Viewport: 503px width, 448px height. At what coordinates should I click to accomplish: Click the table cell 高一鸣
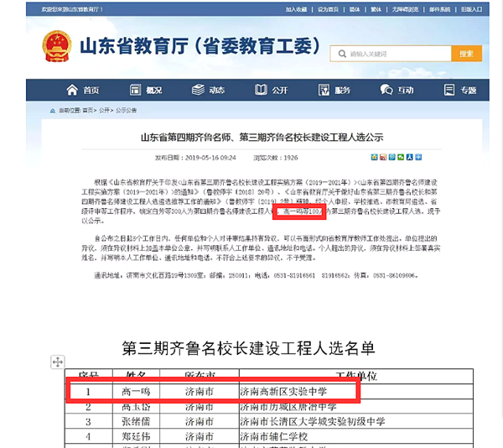click(136, 392)
